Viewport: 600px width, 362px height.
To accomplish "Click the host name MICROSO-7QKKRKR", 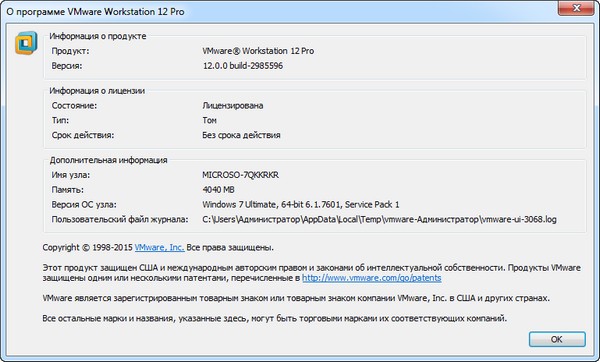I will click(240, 175).
